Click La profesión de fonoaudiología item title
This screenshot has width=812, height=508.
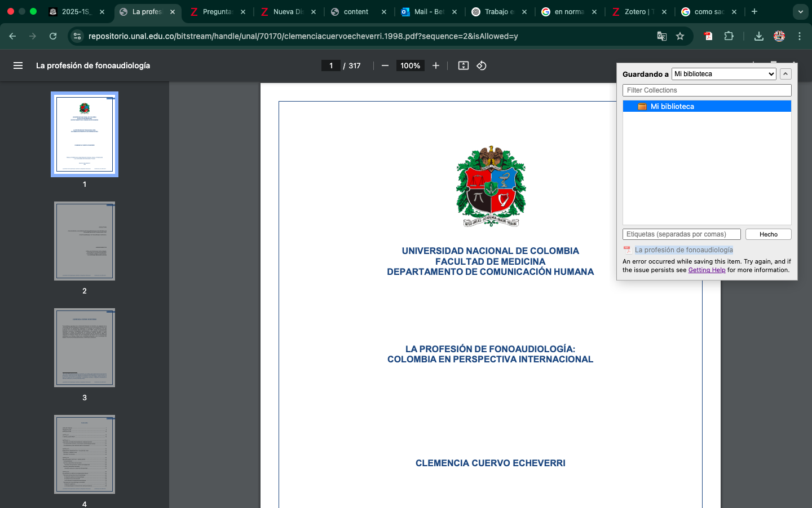pos(684,250)
